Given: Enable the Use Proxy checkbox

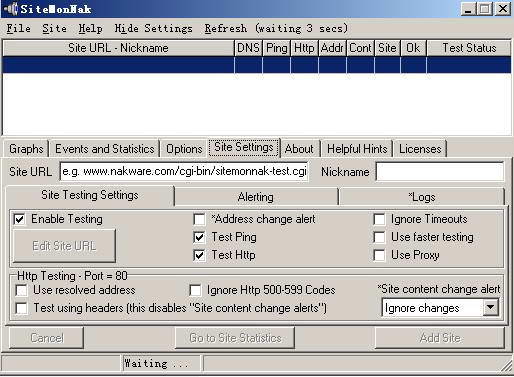Looking at the screenshot, I should (x=379, y=255).
